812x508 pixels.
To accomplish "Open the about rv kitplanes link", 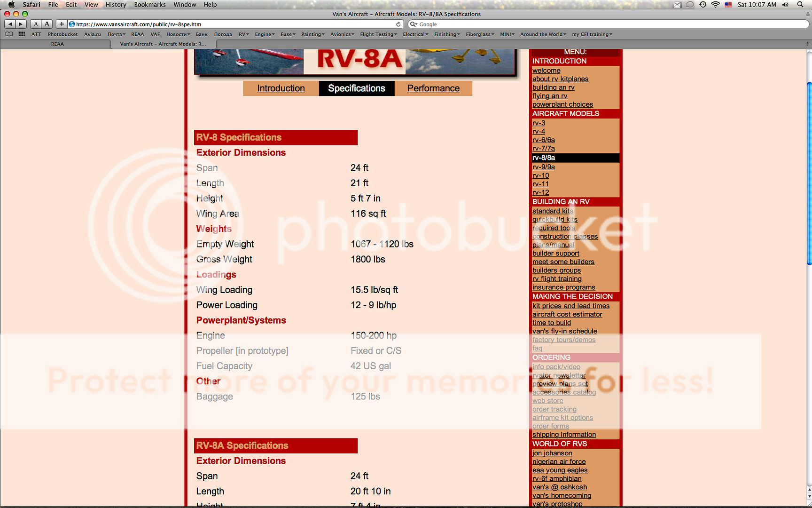I will (560, 79).
